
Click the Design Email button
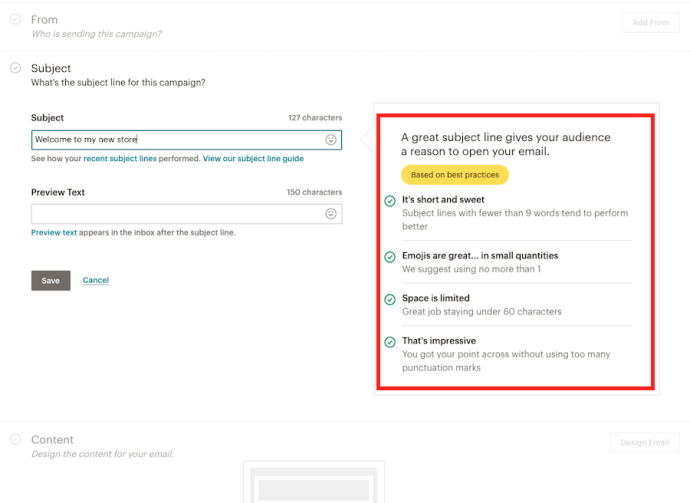(644, 442)
